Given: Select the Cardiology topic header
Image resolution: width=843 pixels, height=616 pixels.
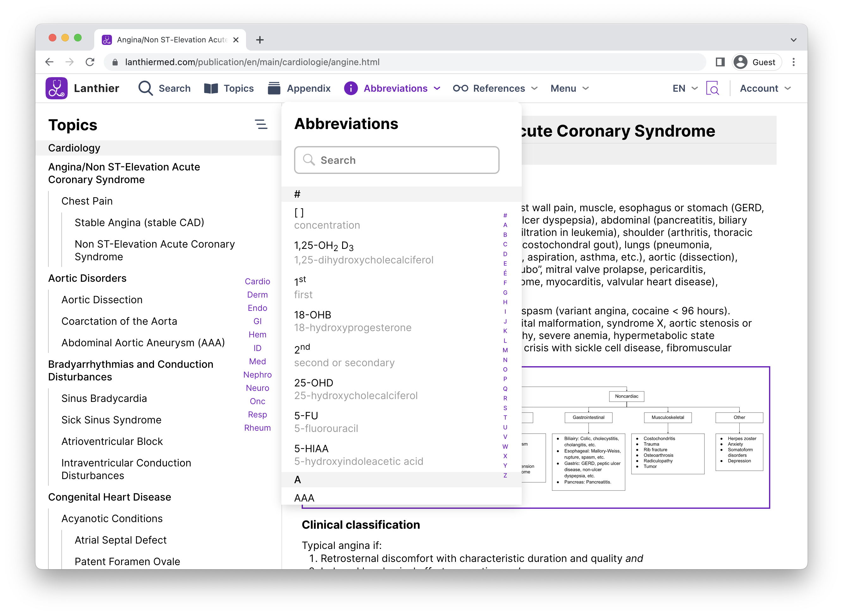Looking at the screenshot, I should [158, 148].
